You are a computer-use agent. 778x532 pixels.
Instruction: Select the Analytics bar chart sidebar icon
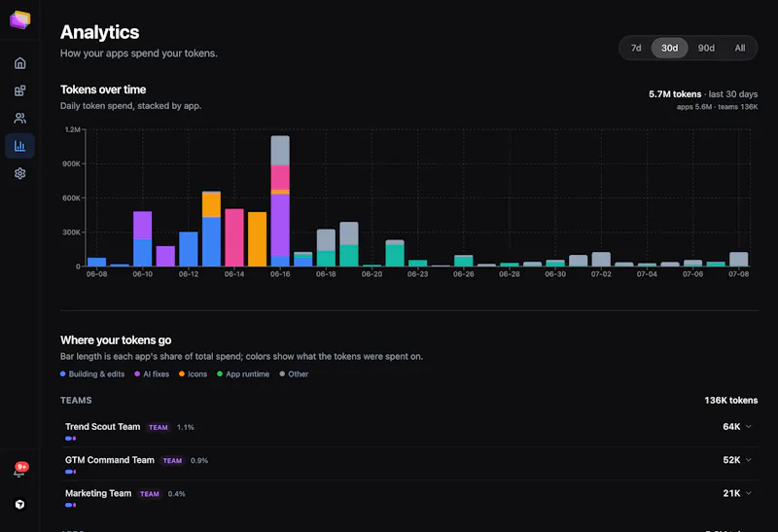point(19,146)
